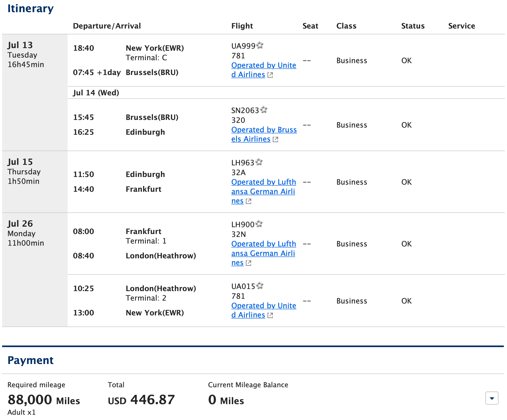Click external-link icon after United Airlines on UA999
The height and width of the screenshot is (420, 507).
pos(270,75)
